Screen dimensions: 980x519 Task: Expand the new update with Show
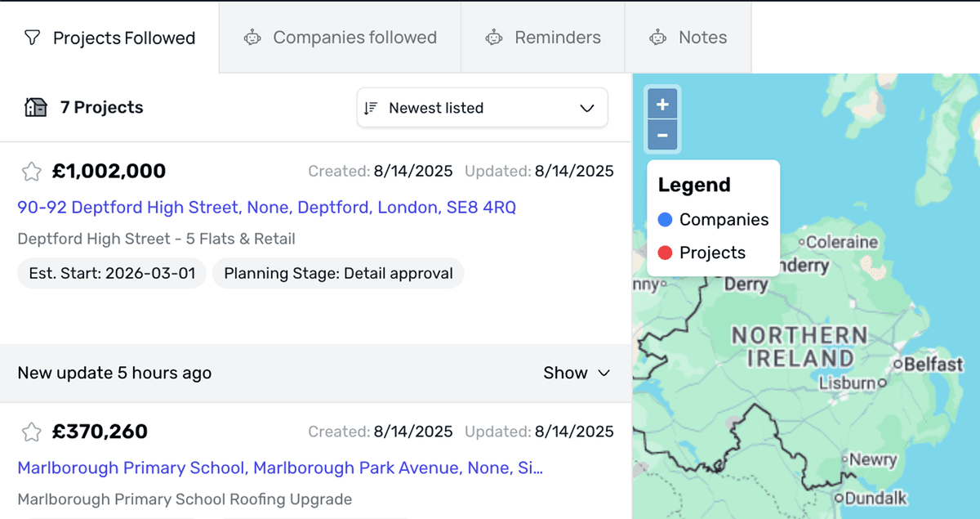tap(565, 373)
